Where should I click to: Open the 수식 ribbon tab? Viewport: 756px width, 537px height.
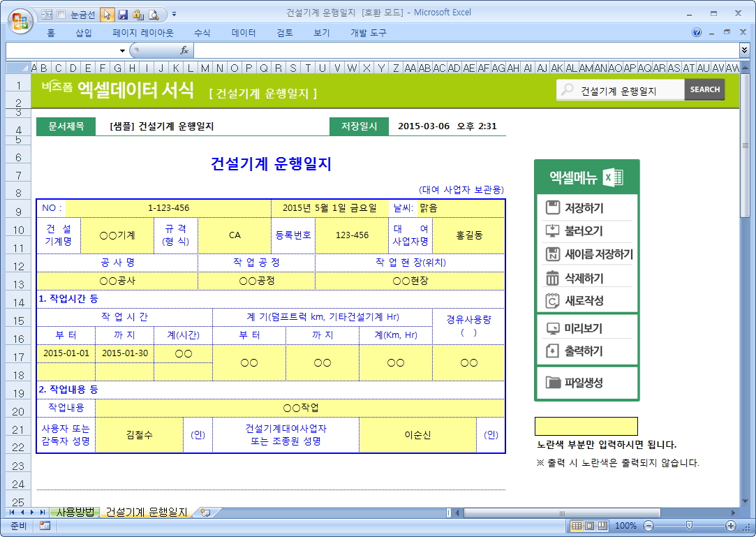pyautogui.click(x=202, y=33)
